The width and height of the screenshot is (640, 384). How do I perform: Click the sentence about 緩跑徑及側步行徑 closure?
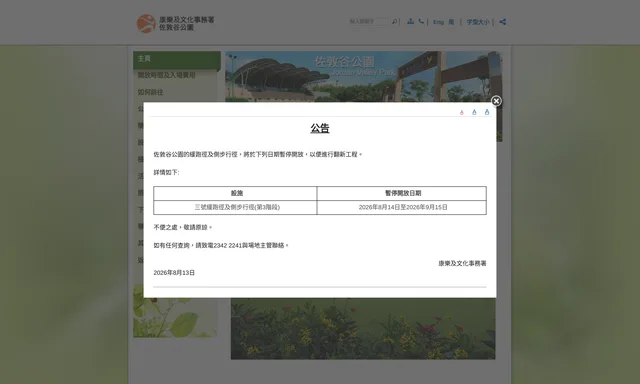tap(258, 154)
